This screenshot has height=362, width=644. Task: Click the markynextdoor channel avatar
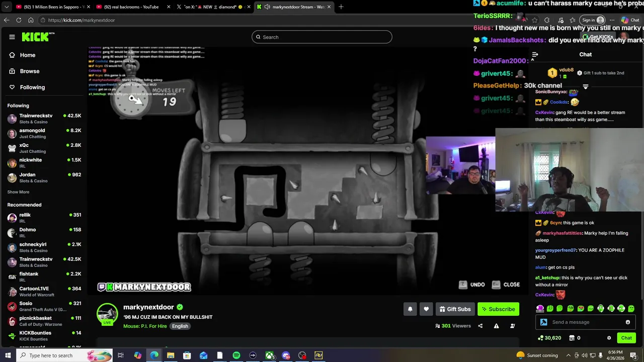tap(107, 314)
